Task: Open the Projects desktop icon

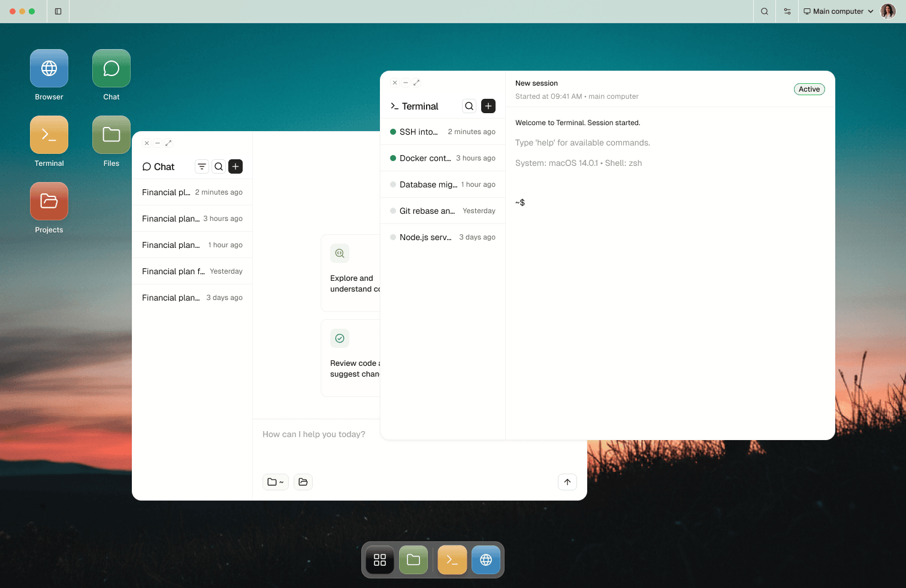Action: tap(49, 201)
